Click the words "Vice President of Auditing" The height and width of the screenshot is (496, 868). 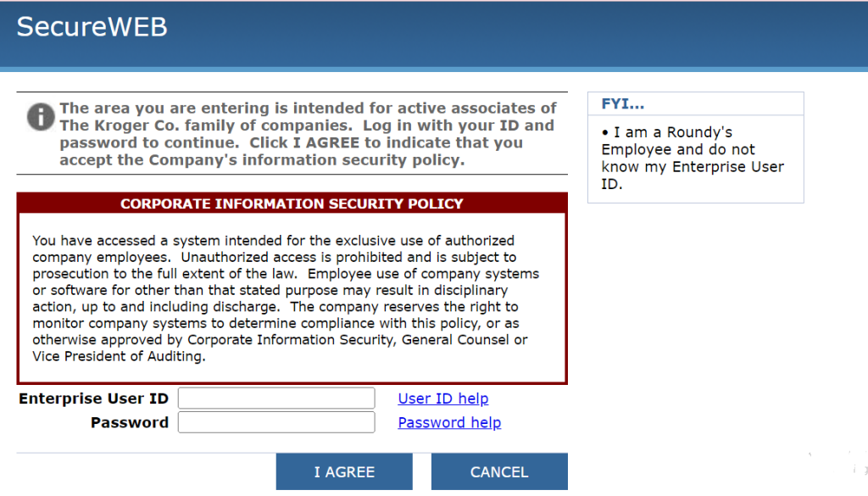point(119,357)
